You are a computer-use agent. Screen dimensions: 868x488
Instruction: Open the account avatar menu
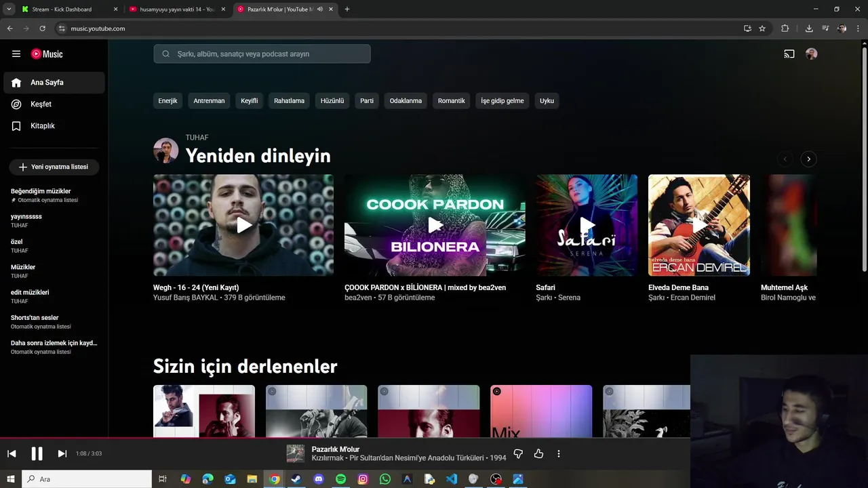tap(812, 54)
